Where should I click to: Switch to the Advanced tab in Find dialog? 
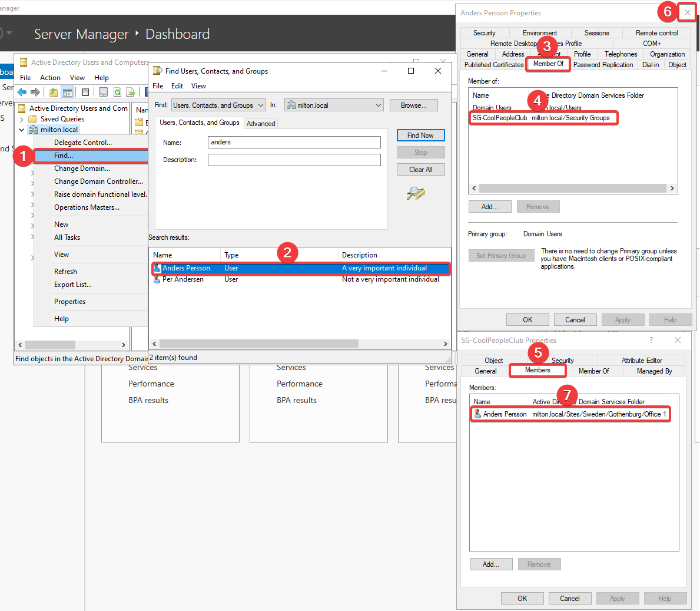click(x=261, y=124)
